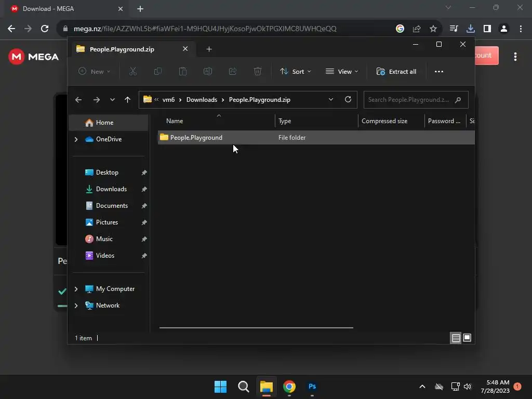Click the Google icon in Chrome address bar
Screen dimensions: 532x399
400,29
